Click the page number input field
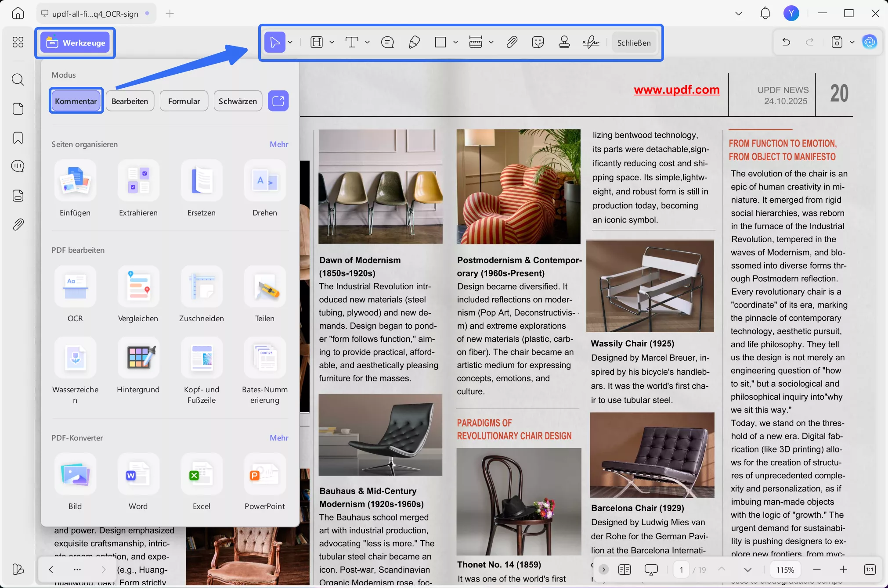This screenshot has width=888, height=588. (681, 570)
